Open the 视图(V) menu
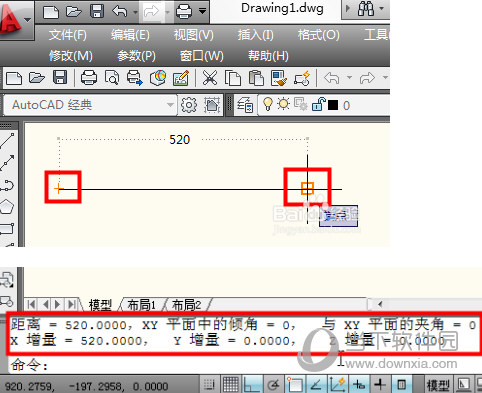The image size is (482, 393). coord(194,35)
